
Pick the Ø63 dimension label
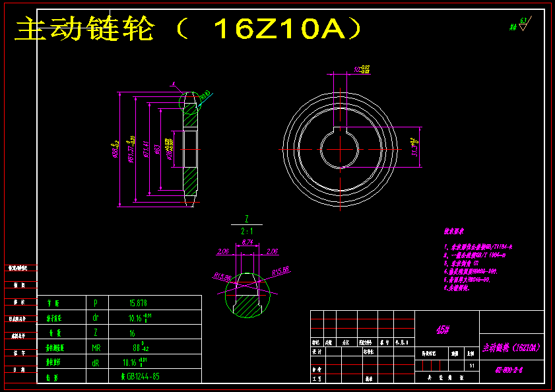pos(157,149)
